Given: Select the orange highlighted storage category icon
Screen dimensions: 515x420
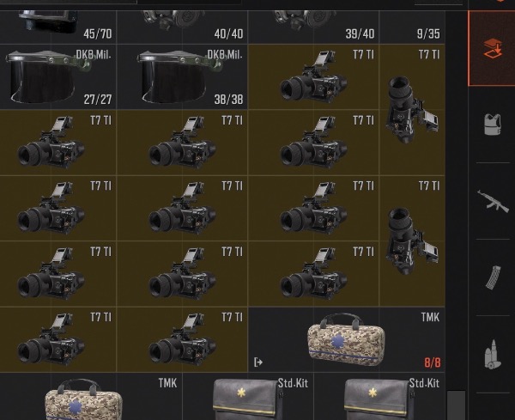Looking at the screenshot, I should (492, 48).
